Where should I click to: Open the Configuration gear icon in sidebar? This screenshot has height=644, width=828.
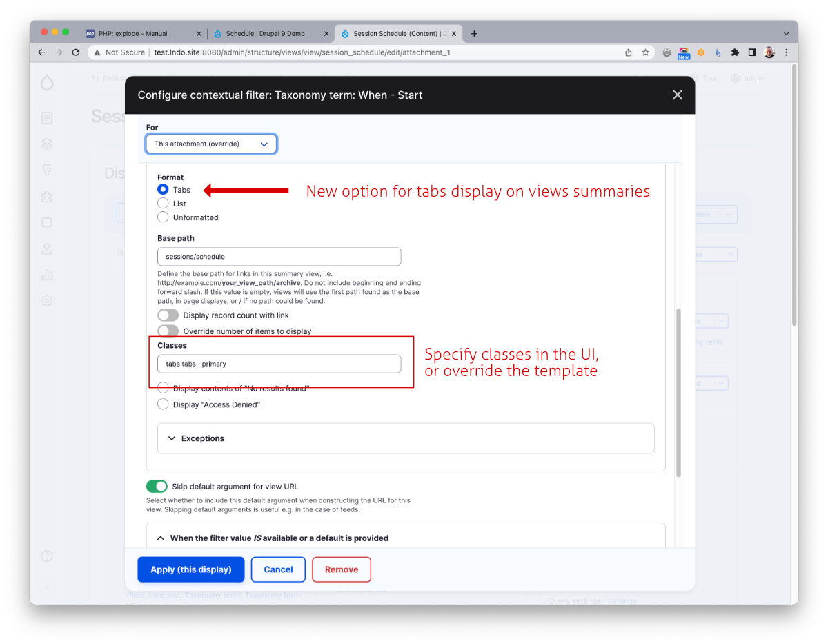click(46, 300)
